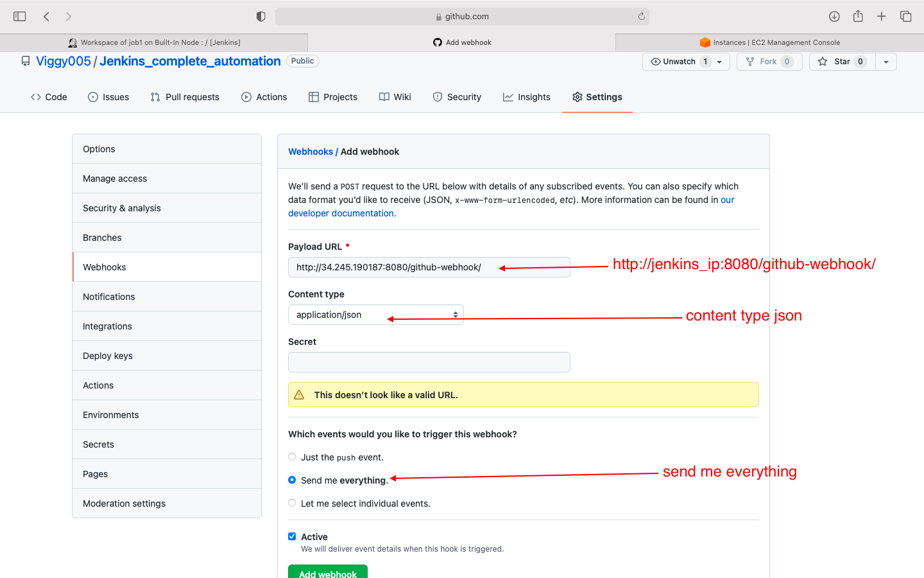Expand the Star lists dropdown arrow

(x=886, y=62)
